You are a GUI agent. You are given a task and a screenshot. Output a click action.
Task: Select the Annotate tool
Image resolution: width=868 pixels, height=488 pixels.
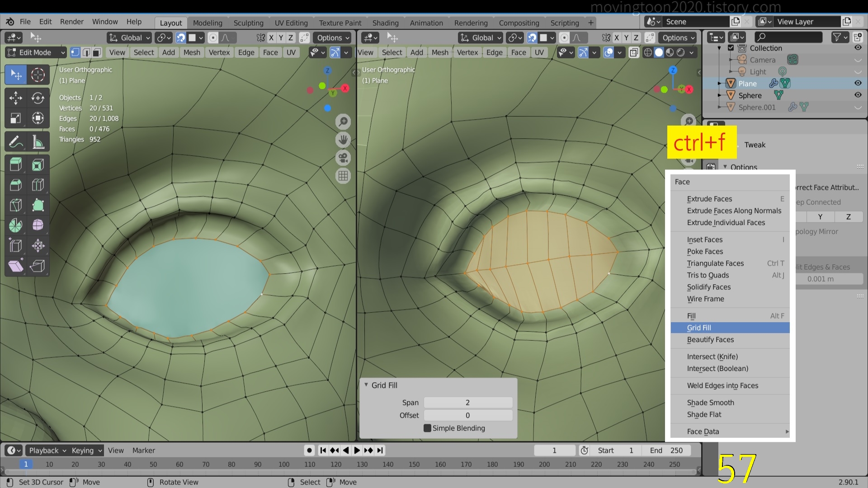click(x=16, y=142)
